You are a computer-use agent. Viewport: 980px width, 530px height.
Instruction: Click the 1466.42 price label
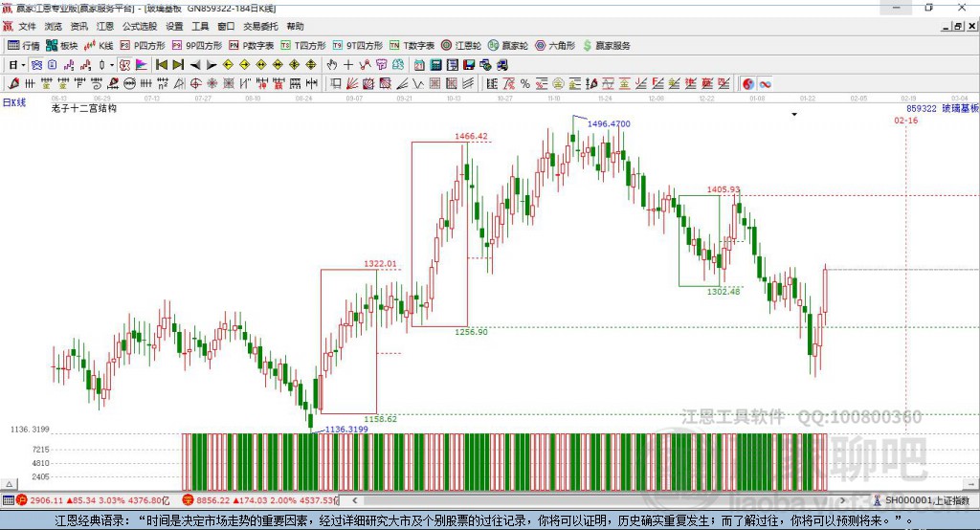pyautogui.click(x=471, y=136)
